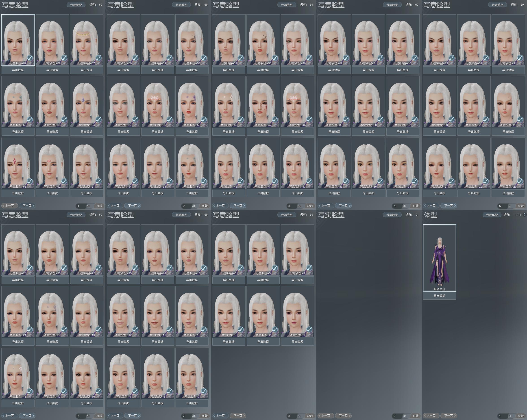Click 云端脸型 in the page 8 panel

click(287, 215)
